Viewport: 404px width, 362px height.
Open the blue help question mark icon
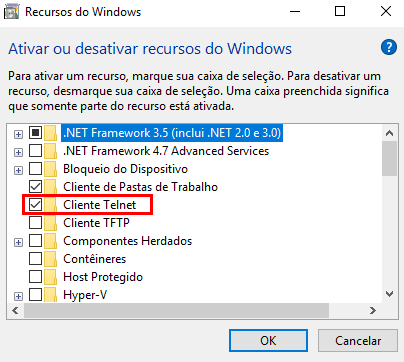(x=389, y=47)
